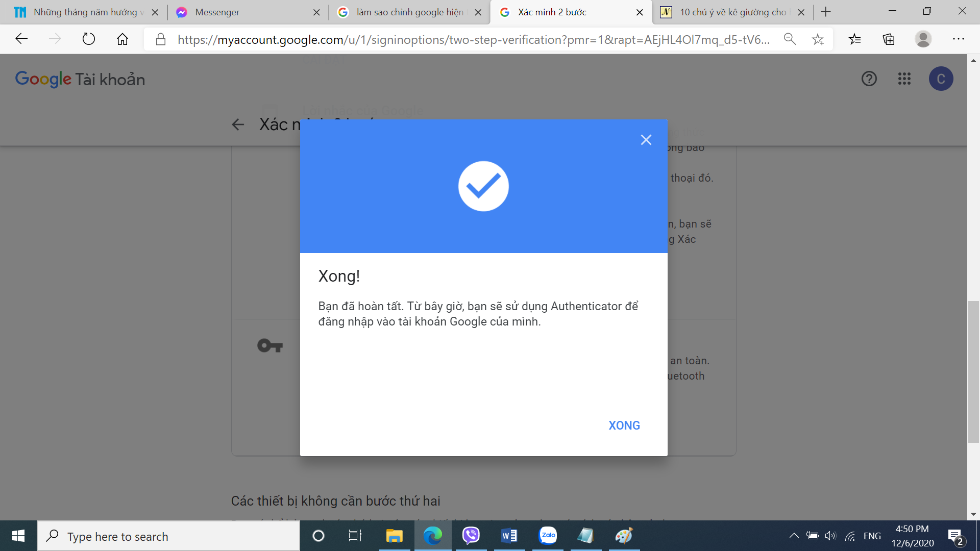
Task: Click the XONG button in dialog
Action: pos(624,425)
